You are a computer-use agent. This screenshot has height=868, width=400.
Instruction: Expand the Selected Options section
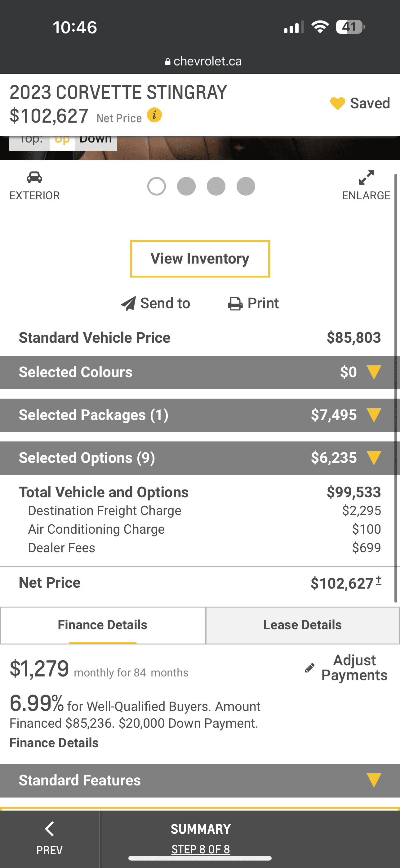[374, 458]
